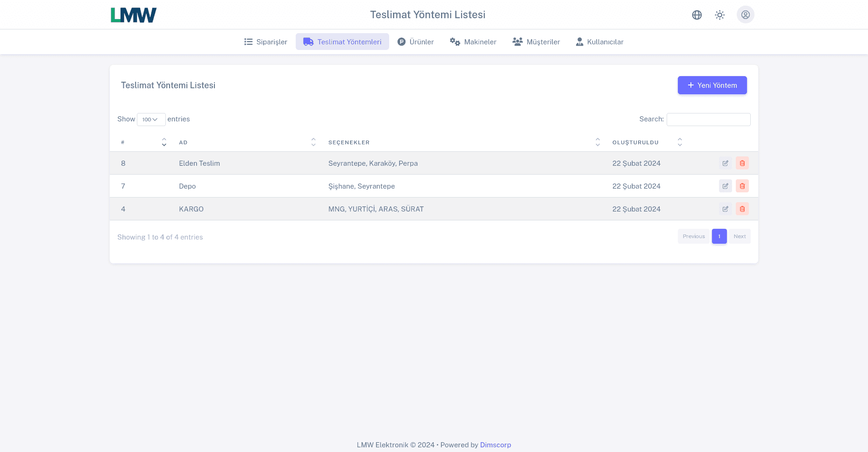This screenshot has width=868, height=452.
Task: Click the edit icon for Elden Teslim
Action: [725, 163]
